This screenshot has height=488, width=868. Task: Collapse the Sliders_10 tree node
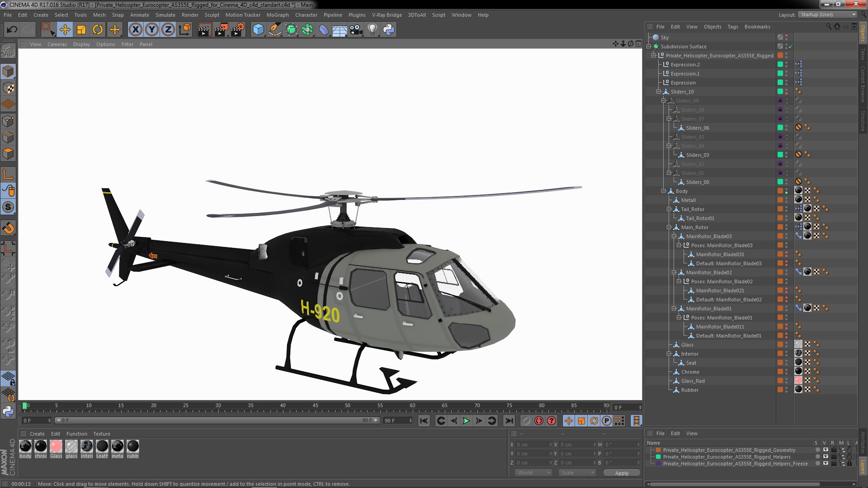tap(659, 92)
